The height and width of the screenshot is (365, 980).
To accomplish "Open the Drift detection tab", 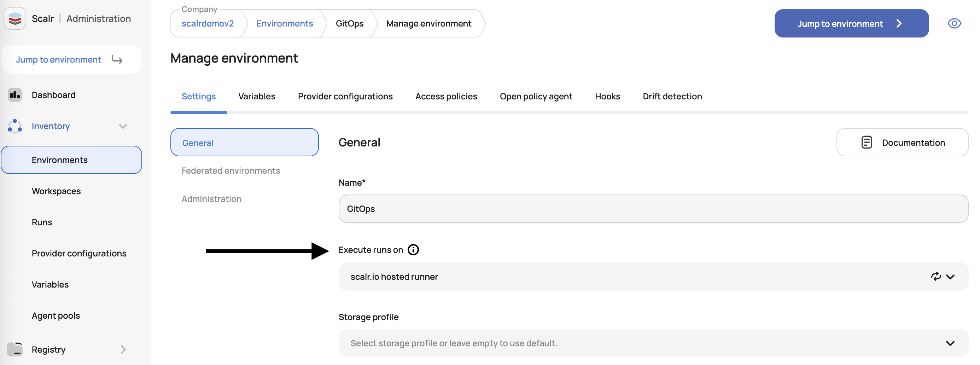I will coord(672,96).
